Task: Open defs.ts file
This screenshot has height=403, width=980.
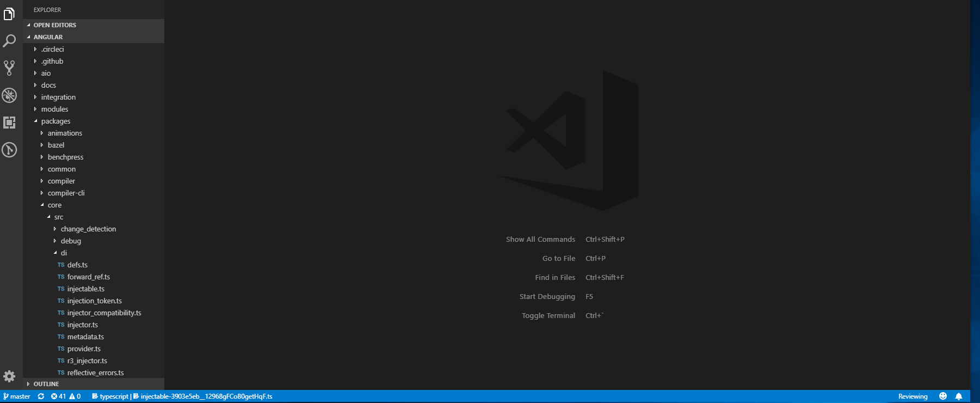Action: tap(94, 265)
